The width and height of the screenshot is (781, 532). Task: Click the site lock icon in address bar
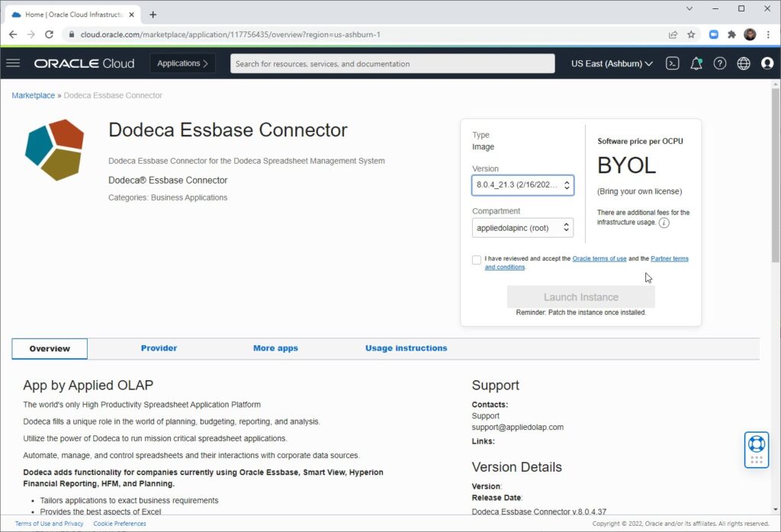[71, 34]
